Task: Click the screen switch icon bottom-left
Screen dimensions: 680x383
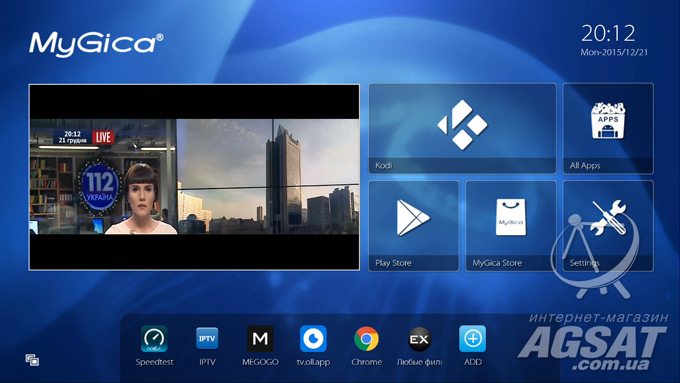Action: pos(32,360)
